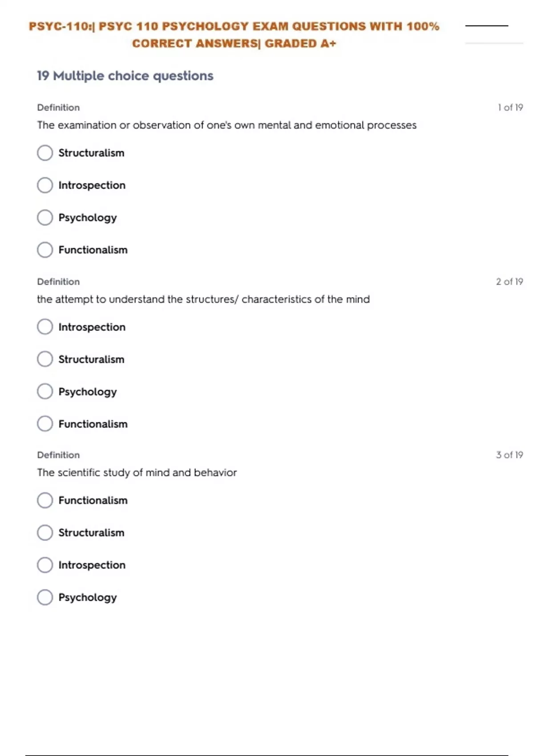Pick Psychology as answer to question 1
The image size is (534, 756).
[x=45, y=218]
